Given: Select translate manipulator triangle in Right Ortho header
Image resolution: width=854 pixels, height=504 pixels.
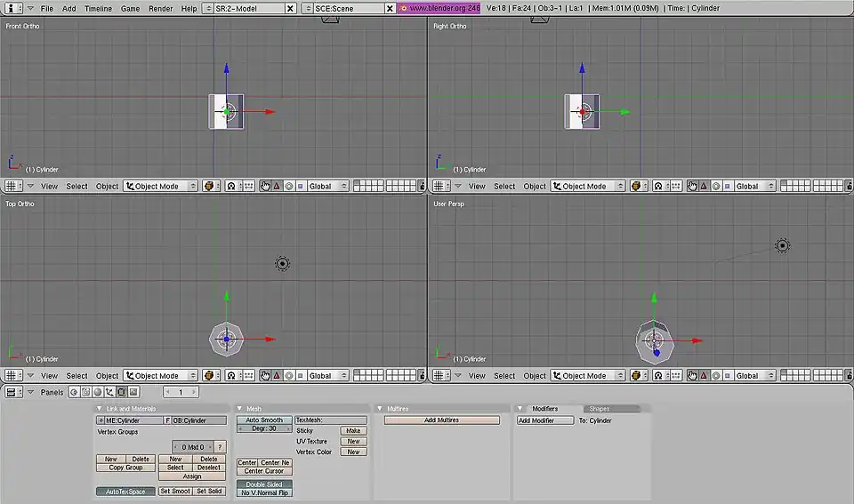Looking at the screenshot, I should tap(704, 187).
